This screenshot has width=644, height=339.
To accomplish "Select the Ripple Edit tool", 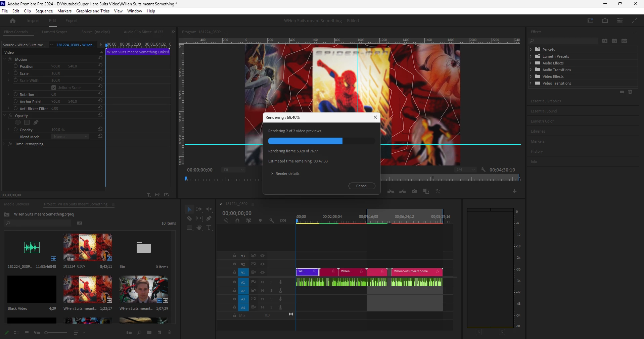I will tap(209, 209).
